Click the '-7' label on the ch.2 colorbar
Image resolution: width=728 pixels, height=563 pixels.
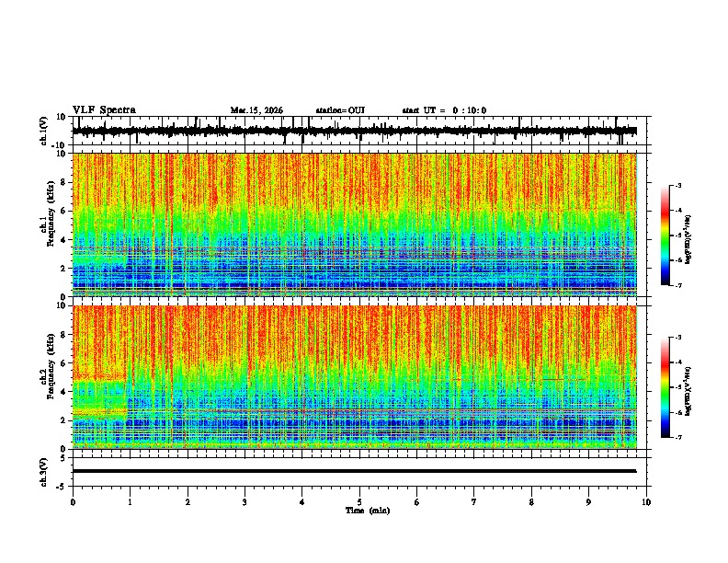coord(677,437)
